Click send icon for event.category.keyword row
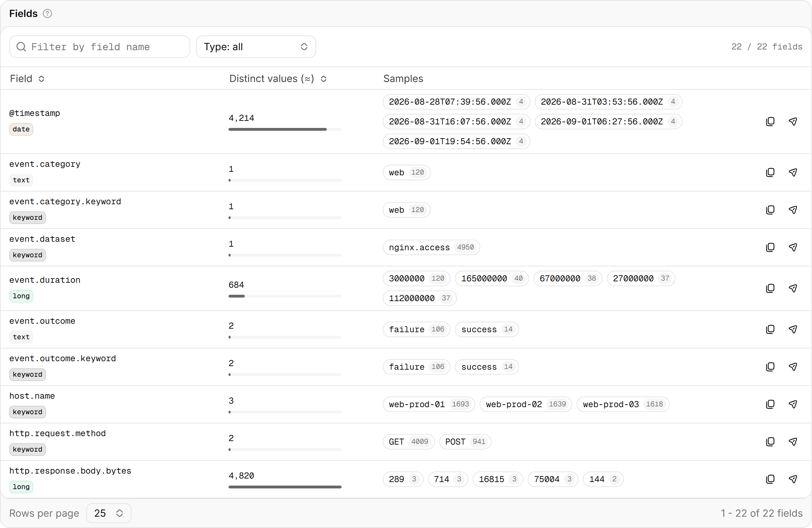Screen dimensions: 812x528 tap(793, 210)
